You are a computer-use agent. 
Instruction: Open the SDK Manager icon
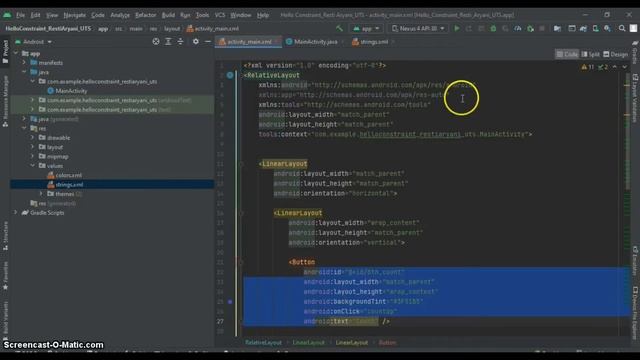point(607,29)
